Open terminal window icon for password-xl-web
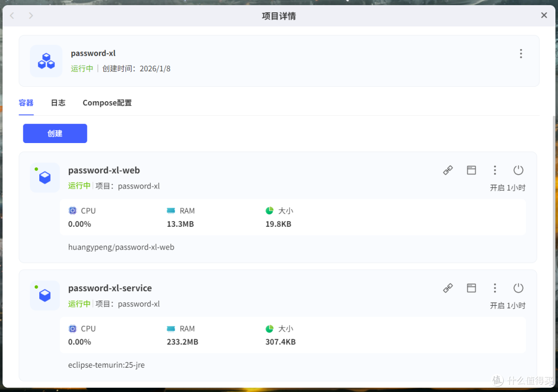558x392 pixels. click(471, 170)
